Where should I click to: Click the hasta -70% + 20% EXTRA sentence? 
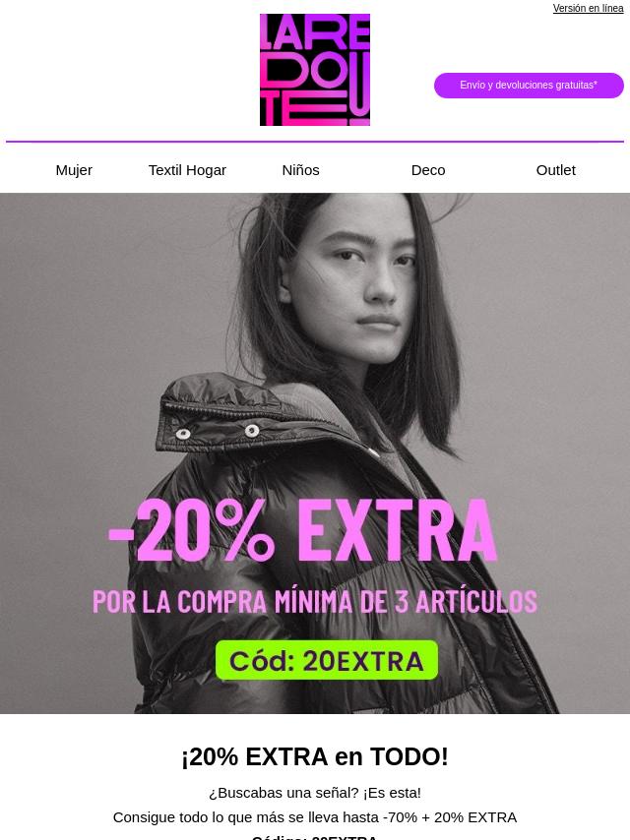[x=315, y=817]
